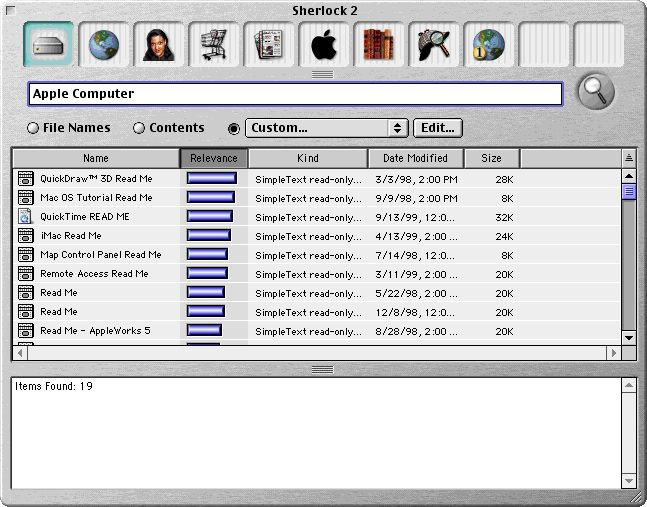Sort results by Relevance column header
The height and width of the screenshot is (507, 647).
[x=214, y=158]
